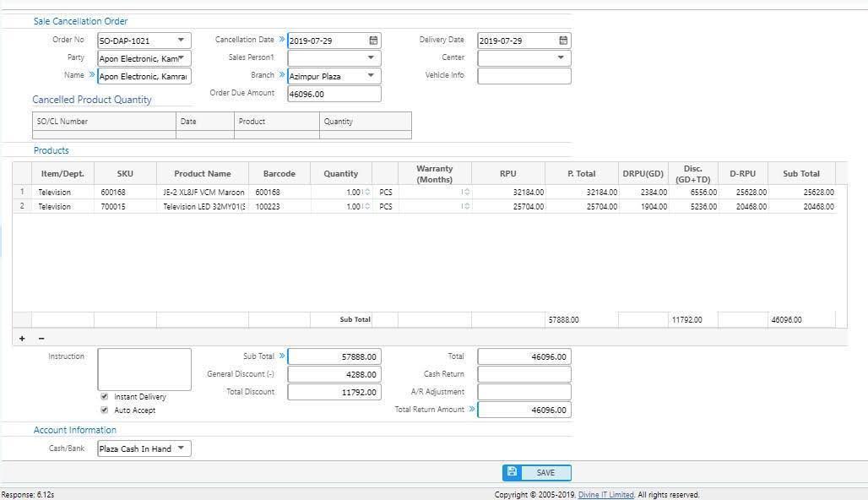Click the Product Name column header

pyautogui.click(x=202, y=174)
